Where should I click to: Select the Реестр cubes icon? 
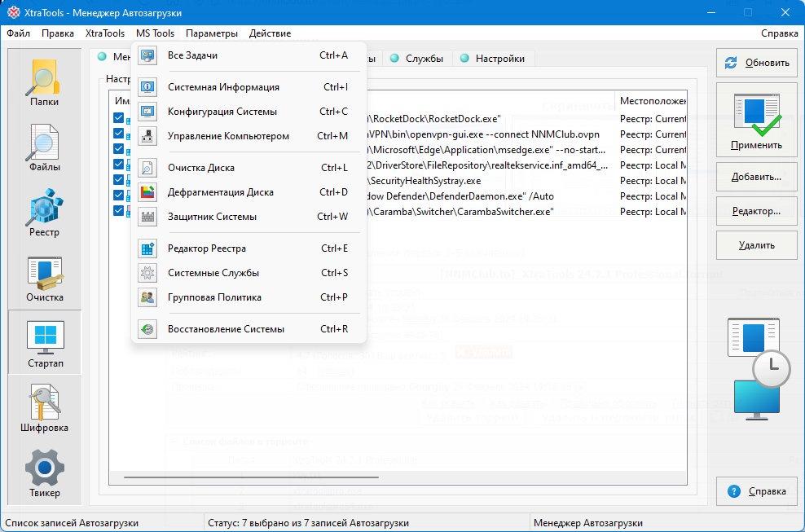44,213
